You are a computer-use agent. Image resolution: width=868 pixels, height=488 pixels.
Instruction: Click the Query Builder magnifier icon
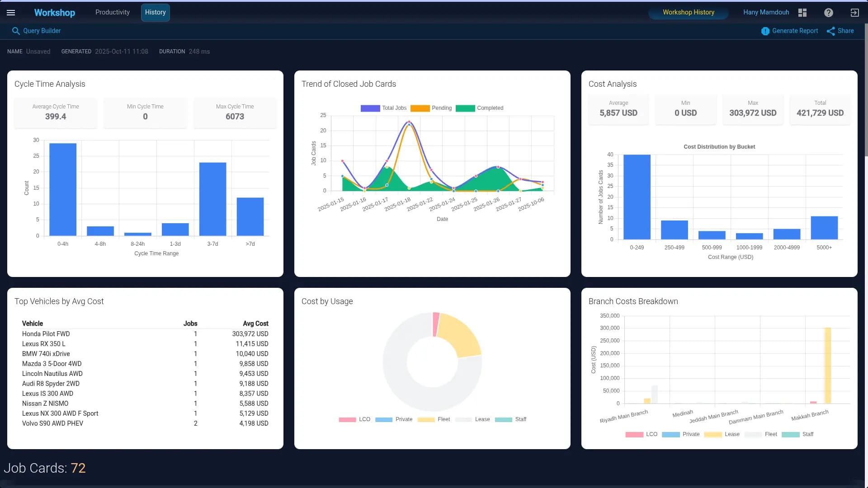tap(16, 31)
